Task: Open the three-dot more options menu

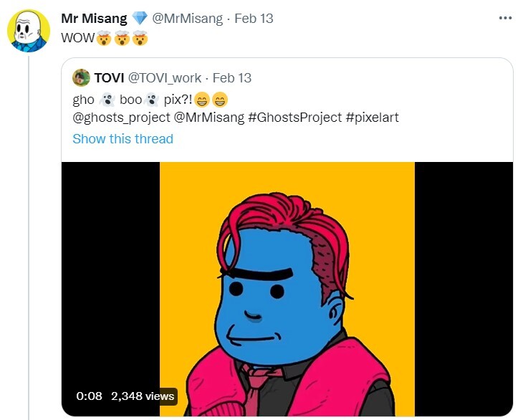Action: (x=505, y=19)
